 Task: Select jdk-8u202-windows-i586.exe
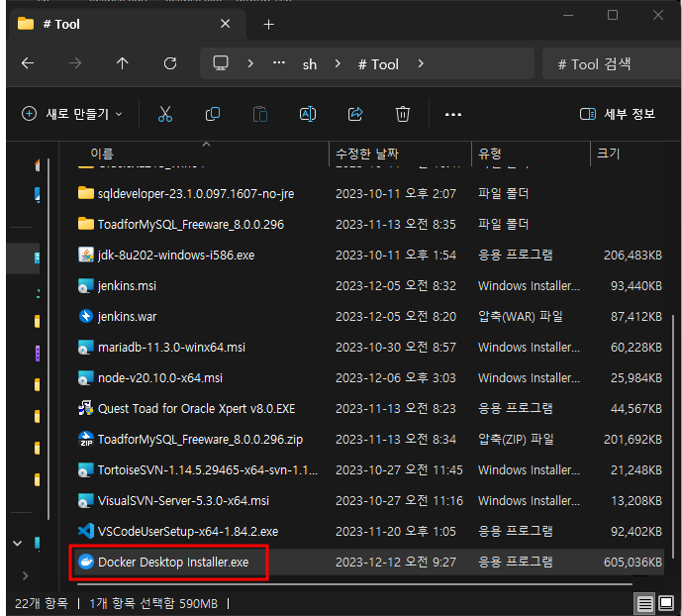click(x=176, y=255)
